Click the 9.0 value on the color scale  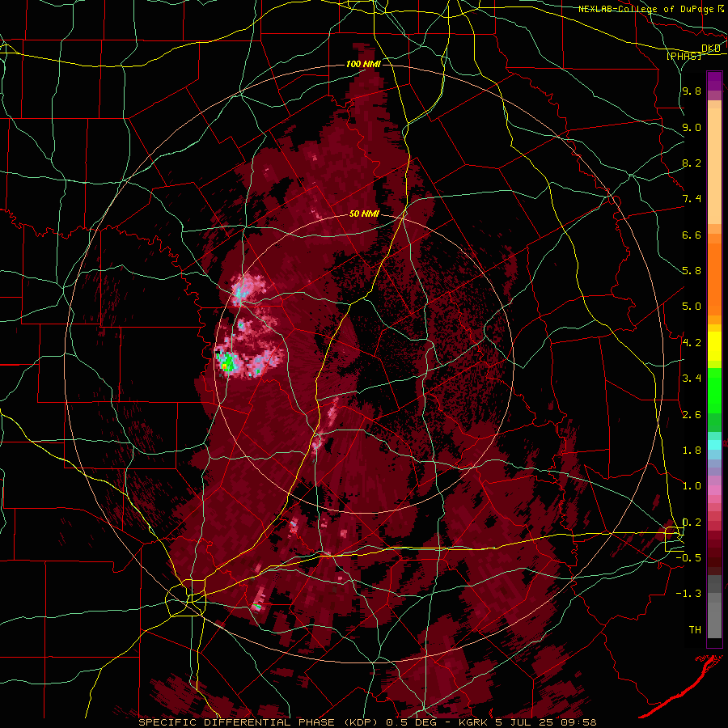[692, 127]
